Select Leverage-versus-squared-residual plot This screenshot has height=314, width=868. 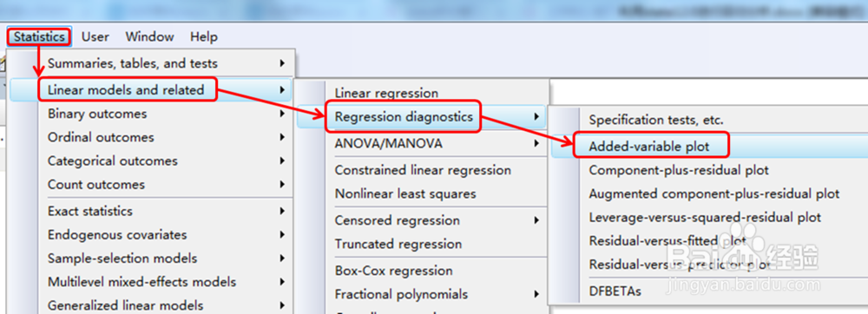710,217
